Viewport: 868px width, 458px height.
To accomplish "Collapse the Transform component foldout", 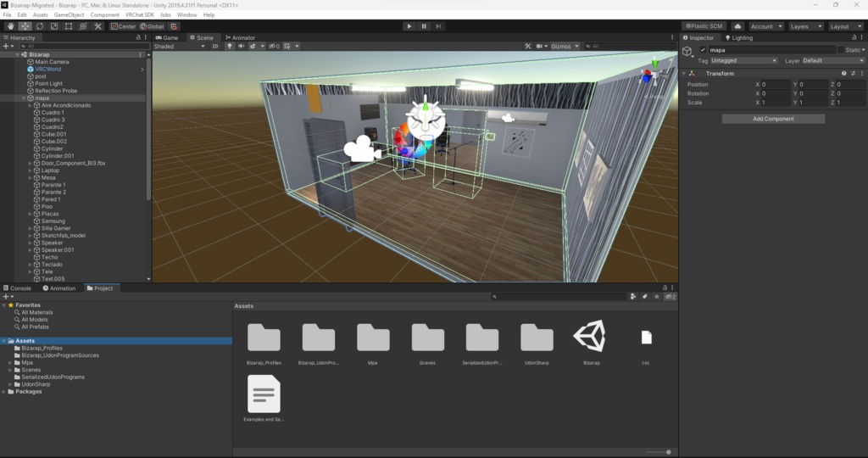I will coord(684,73).
